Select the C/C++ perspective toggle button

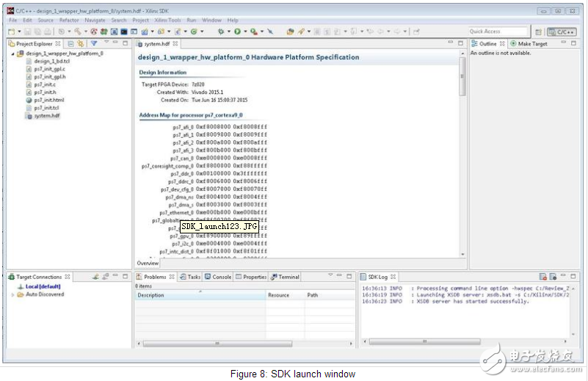pyautogui.click(x=563, y=32)
